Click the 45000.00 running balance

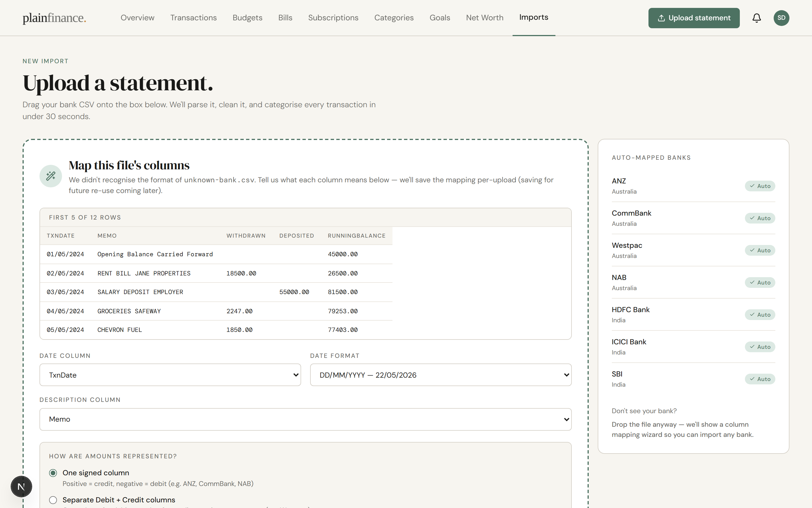(x=343, y=254)
